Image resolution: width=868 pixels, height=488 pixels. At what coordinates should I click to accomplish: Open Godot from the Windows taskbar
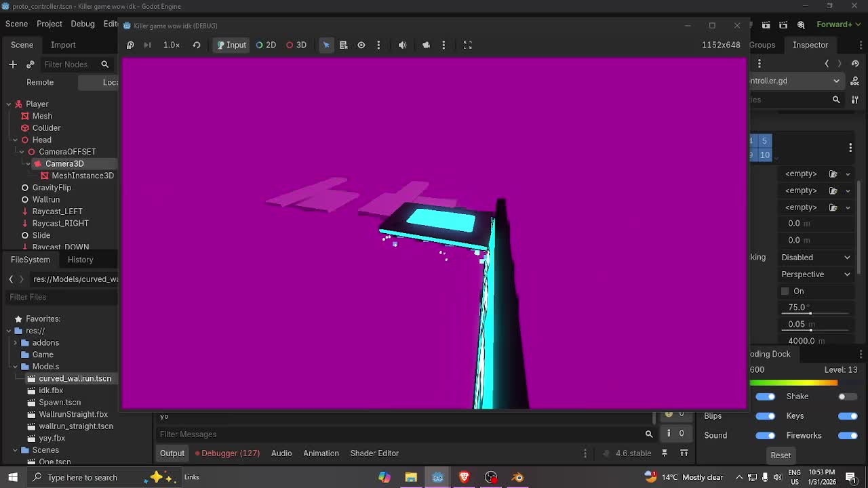[437, 477]
